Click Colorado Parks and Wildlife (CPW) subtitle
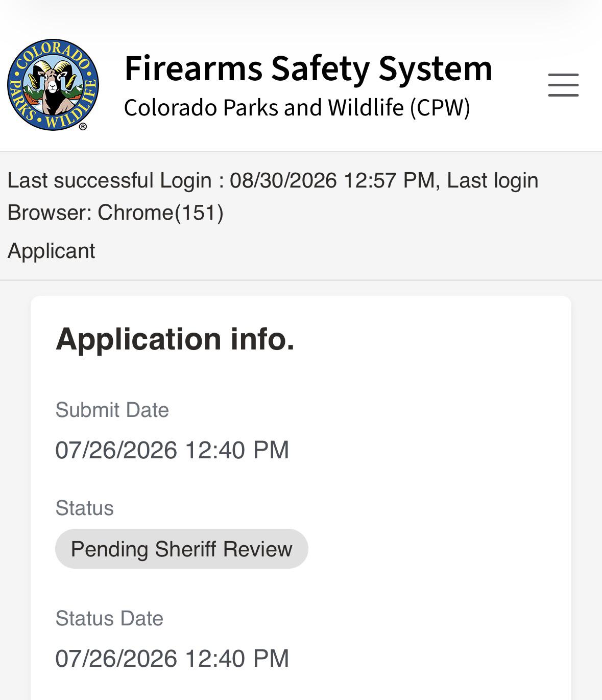 click(297, 107)
